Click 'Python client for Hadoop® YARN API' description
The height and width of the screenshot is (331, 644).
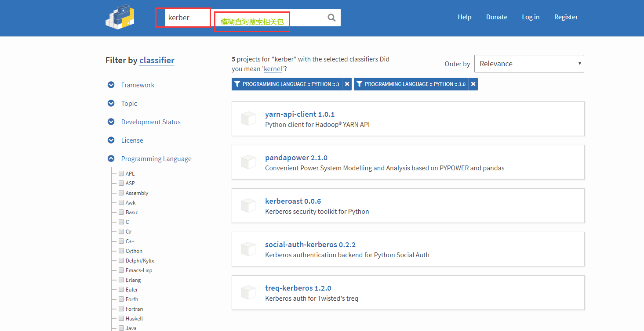[317, 125]
